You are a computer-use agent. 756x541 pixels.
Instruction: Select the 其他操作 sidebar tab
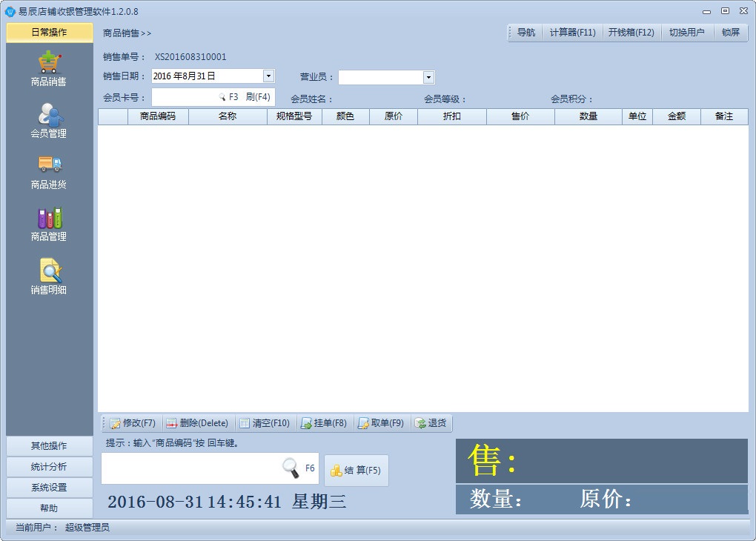click(49, 446)
